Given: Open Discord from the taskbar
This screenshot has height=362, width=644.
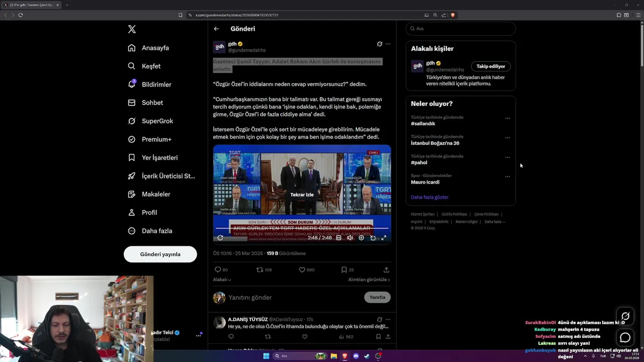Looking at the screenshot, I should (356, 356).
